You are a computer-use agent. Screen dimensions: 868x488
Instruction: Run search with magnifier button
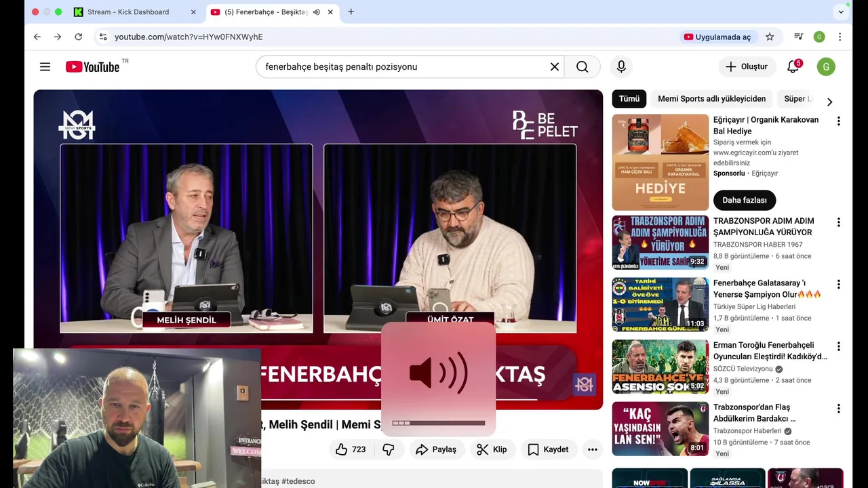click(583, 66)
